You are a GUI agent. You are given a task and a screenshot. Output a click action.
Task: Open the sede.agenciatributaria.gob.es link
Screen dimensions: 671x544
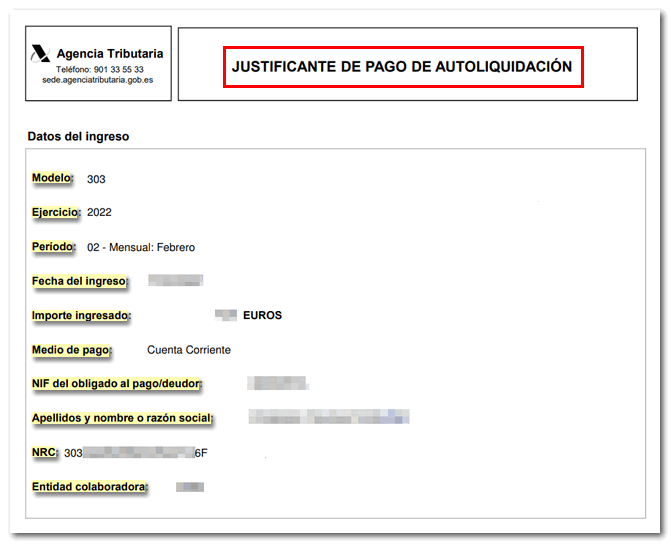pyautogui.click(x=97, y=80)
